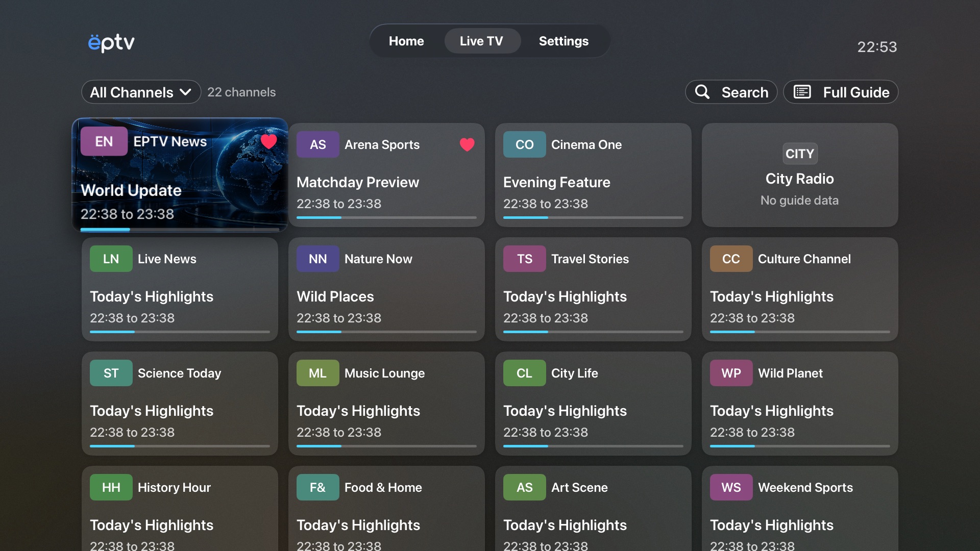This screenshot has width=980, height=551.
Task: Select the Evening Feature program title
Action: tap(557, 182)
